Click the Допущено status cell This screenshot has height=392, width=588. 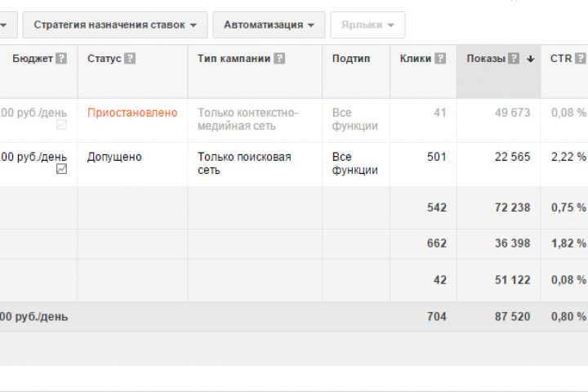(x=114, y=157)
